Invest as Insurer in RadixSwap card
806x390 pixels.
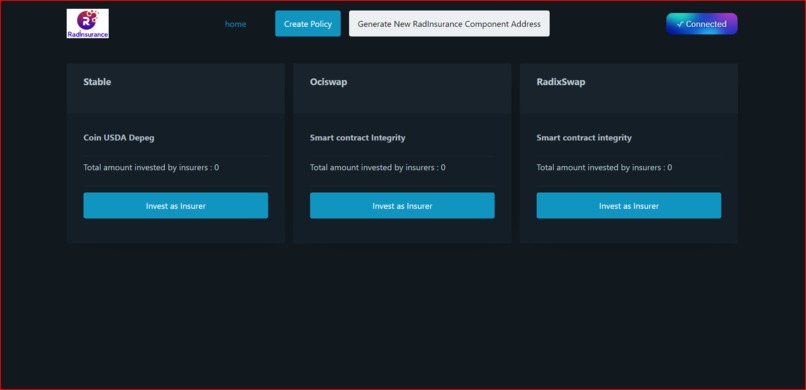tap(629, 206)
